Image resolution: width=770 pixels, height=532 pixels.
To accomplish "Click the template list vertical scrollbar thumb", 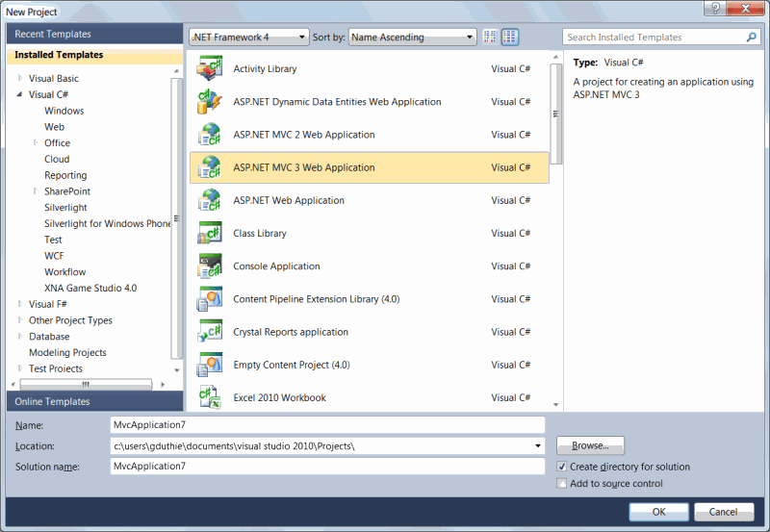I will coord(556,114).
